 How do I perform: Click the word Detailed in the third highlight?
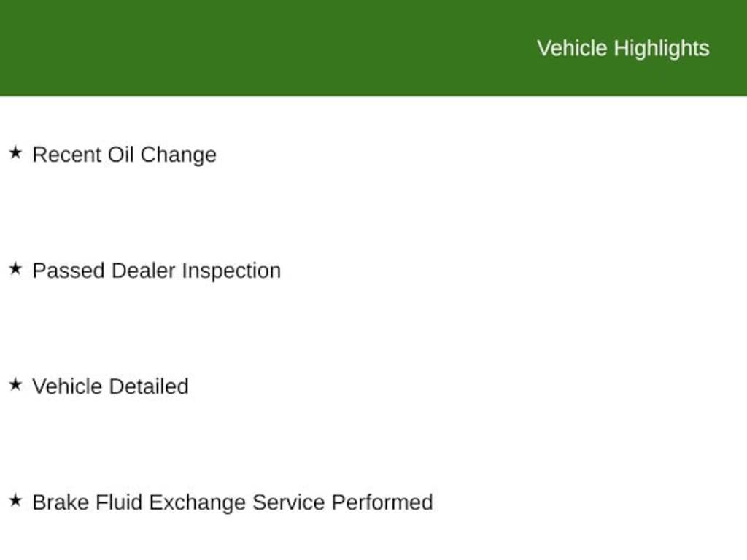pyautogui.click(x=149, y=386)
